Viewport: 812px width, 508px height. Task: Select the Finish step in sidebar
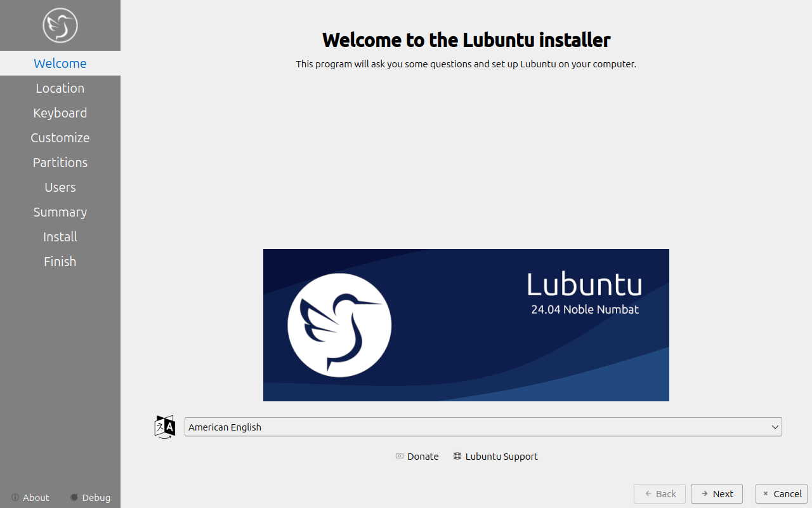point(60,262)
